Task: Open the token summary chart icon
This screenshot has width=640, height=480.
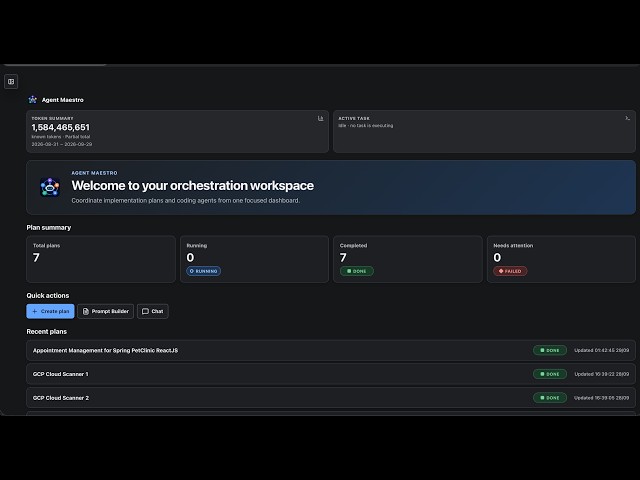Action: tap(320, 118)
